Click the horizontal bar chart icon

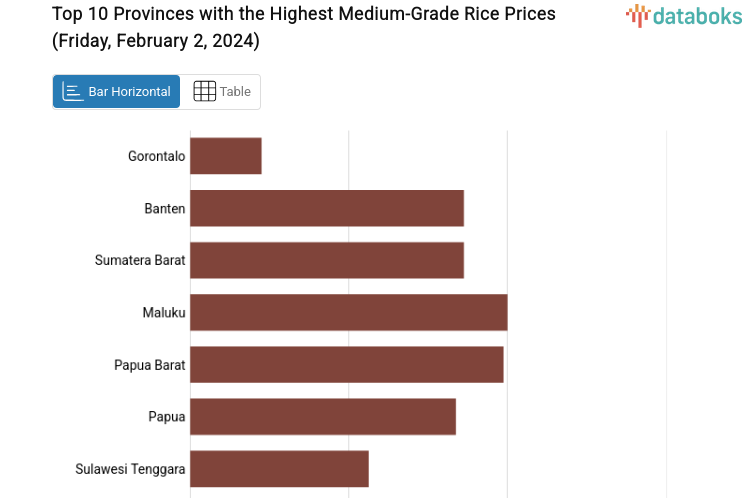pos(73,91)
